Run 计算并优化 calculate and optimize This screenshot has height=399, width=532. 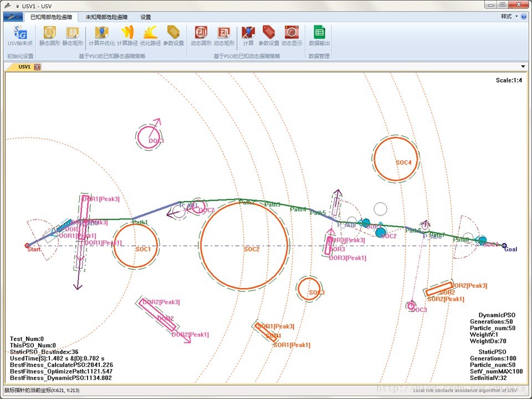pos(102,35)
